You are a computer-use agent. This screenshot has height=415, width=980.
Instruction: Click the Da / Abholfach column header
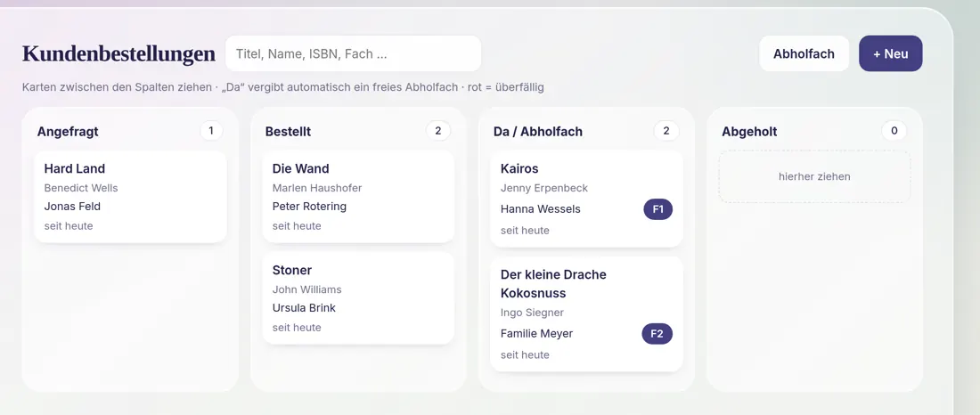pyautogui.click(x=538, y=132)
